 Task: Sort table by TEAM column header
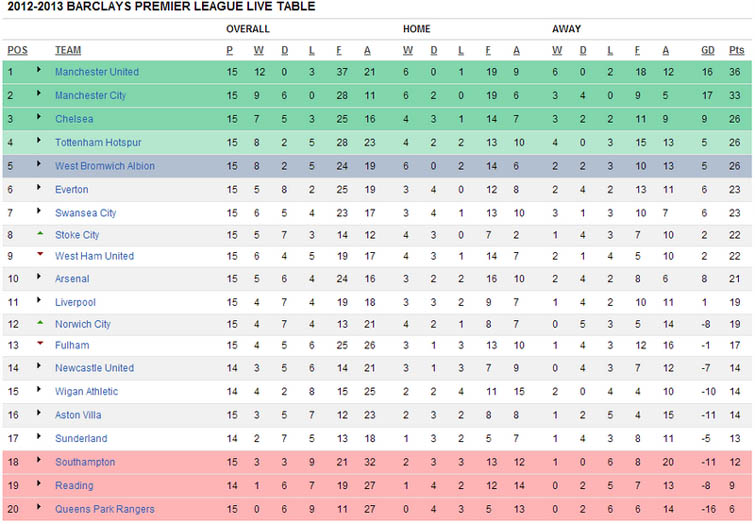68,50
